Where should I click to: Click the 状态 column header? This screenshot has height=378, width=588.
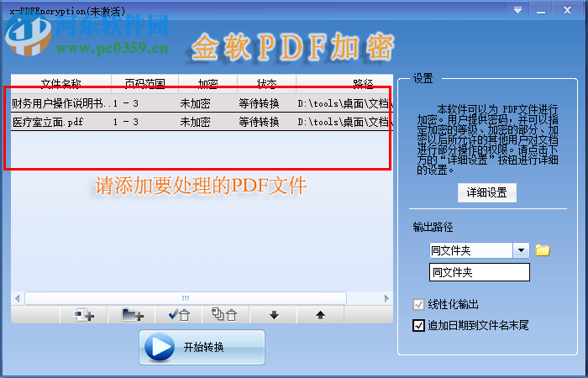(x=266, y=83)
